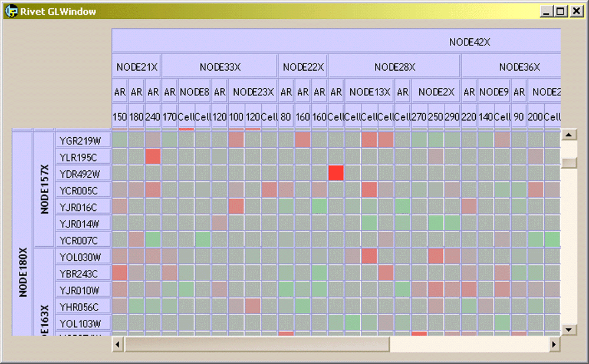
Task: Select the NODE13X sub-column header
Action: point(370,92)
